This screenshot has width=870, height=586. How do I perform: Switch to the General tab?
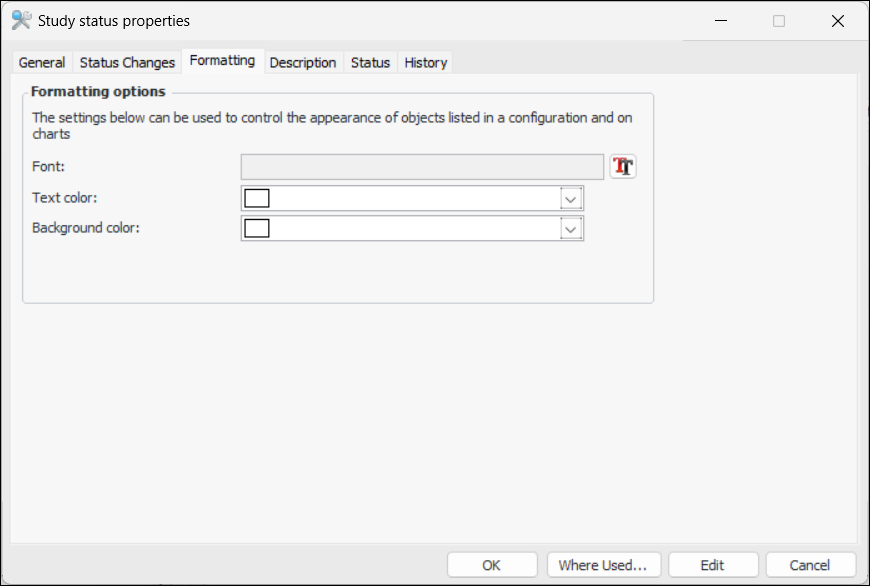pos(42,62)
